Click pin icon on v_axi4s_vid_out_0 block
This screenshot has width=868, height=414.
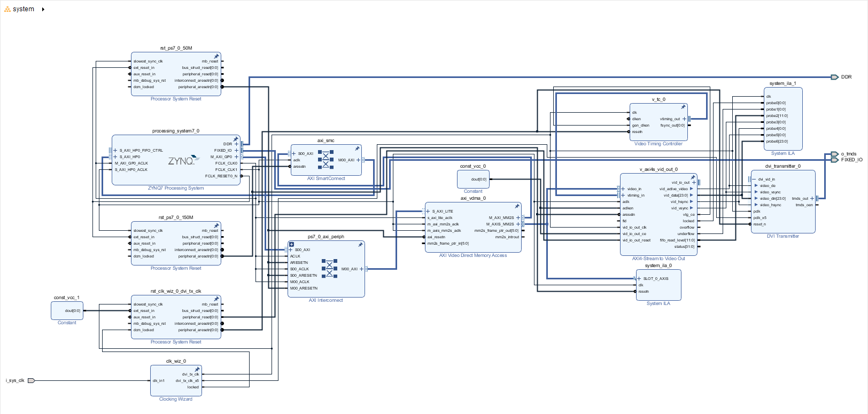tap(693, 177)
